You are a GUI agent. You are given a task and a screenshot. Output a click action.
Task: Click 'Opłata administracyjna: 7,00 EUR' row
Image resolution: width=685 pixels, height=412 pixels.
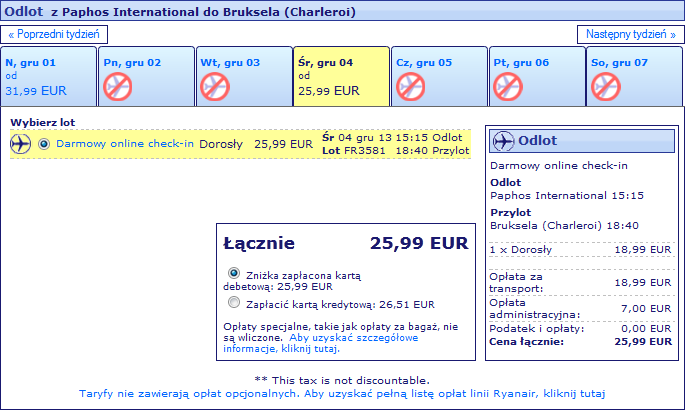581,308
